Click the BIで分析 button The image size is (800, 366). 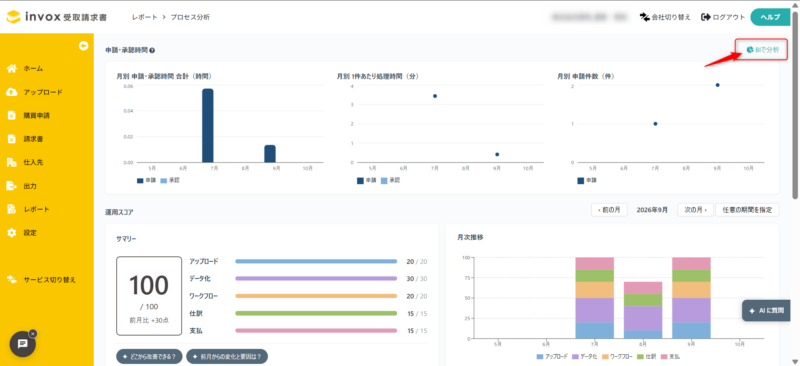(762, 50)
